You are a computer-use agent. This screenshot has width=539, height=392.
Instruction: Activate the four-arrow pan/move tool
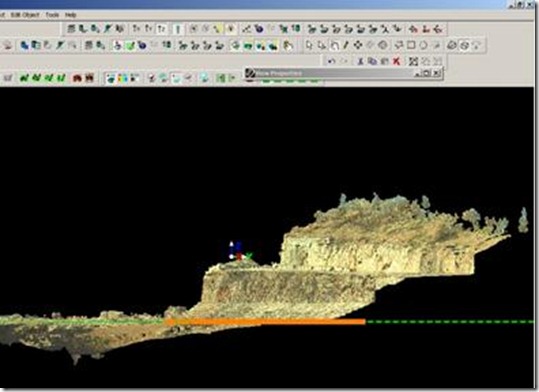[x=358, y=45]
